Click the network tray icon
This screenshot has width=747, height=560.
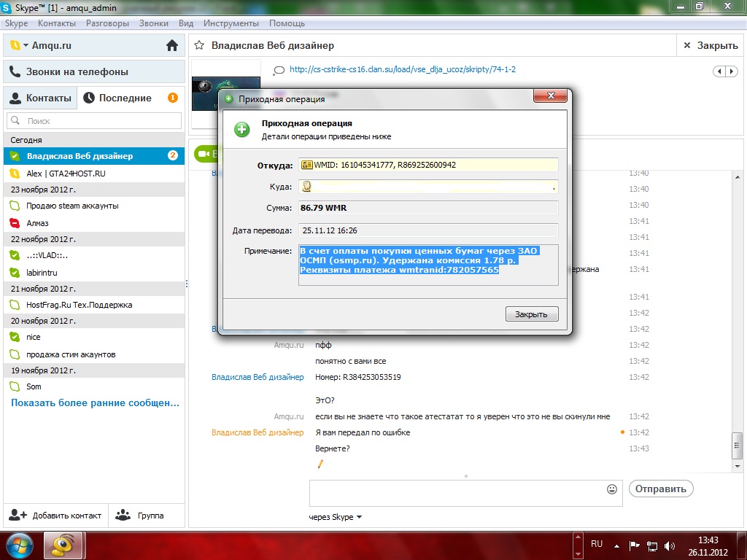(x=652, y=546)
